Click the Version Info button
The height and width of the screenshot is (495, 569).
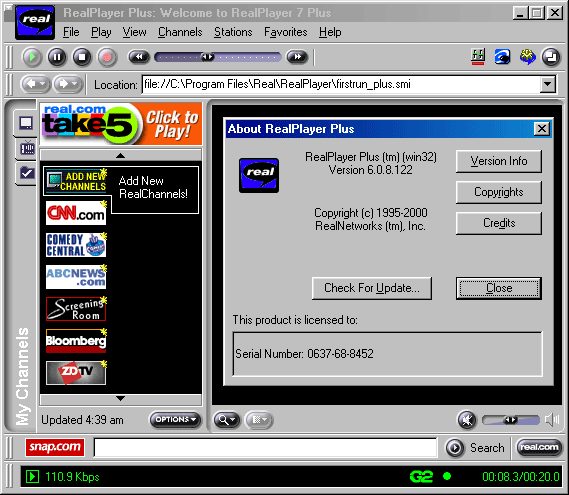[499, 161]
